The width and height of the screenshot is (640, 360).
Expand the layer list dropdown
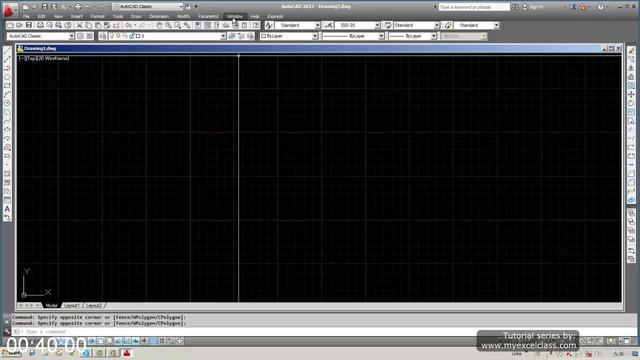pos(223,36)
